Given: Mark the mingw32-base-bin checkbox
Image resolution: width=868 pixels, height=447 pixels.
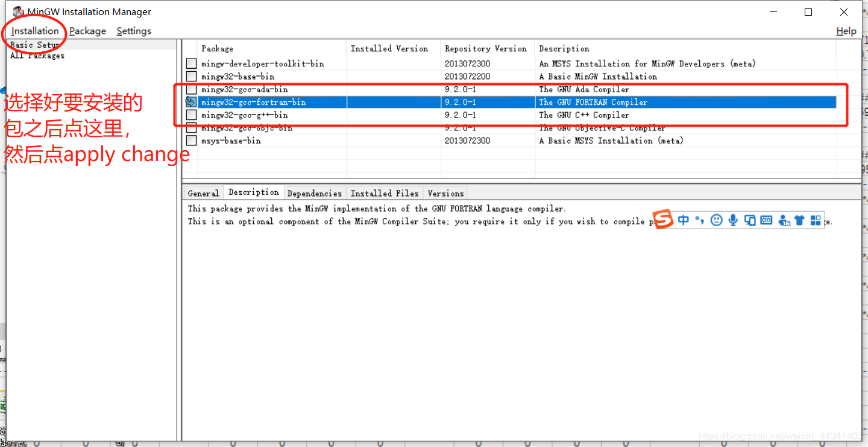Looking at the screenshot, I should point(191,77).
